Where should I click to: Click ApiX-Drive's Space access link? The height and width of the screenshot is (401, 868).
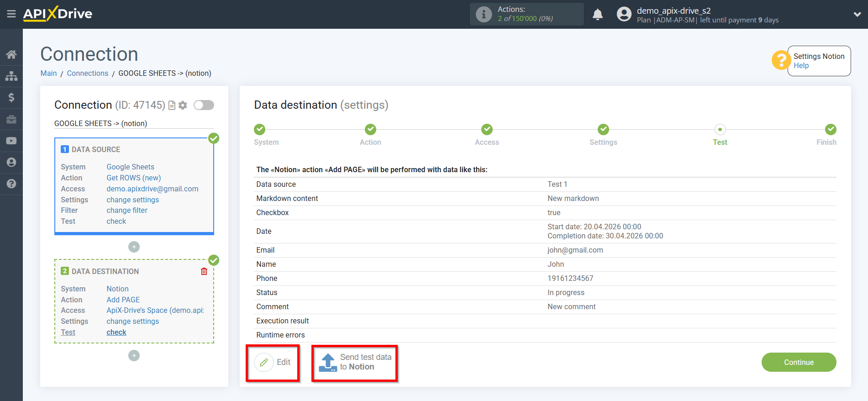point(155,310)
